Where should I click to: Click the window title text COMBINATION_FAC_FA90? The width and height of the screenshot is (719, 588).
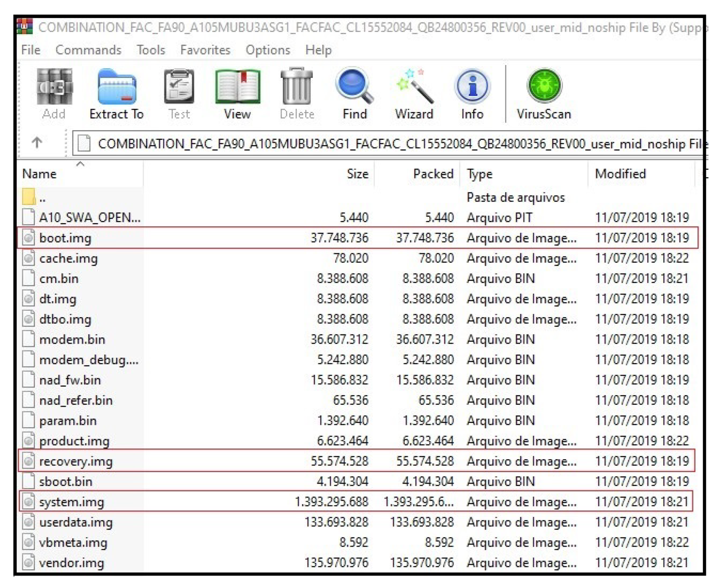372,27
